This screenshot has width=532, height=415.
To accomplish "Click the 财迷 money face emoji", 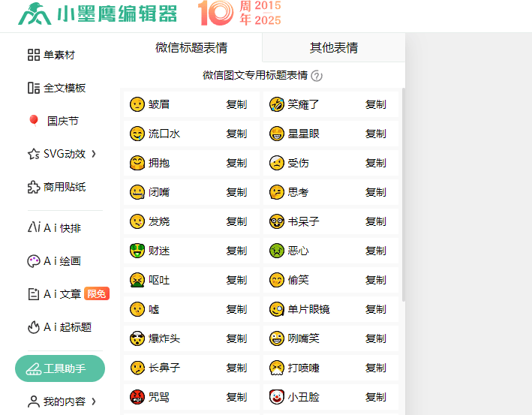I will [137, 251].
